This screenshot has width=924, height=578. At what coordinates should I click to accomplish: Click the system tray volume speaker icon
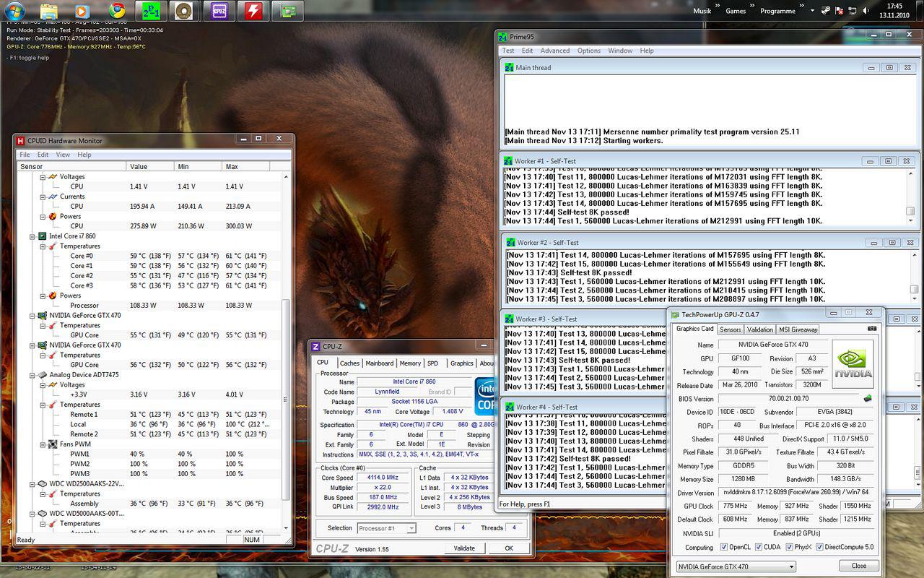click(x=866, y=11)
